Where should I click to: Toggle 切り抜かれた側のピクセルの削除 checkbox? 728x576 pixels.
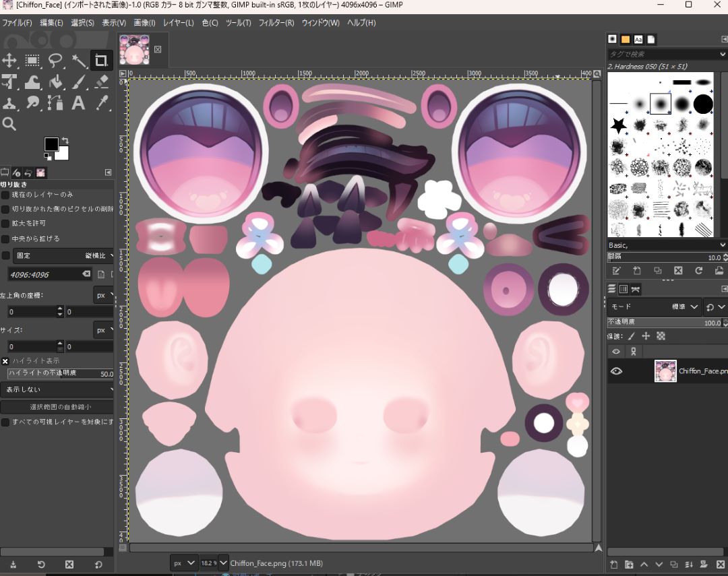pyautogui.click(x=5, y=210)
